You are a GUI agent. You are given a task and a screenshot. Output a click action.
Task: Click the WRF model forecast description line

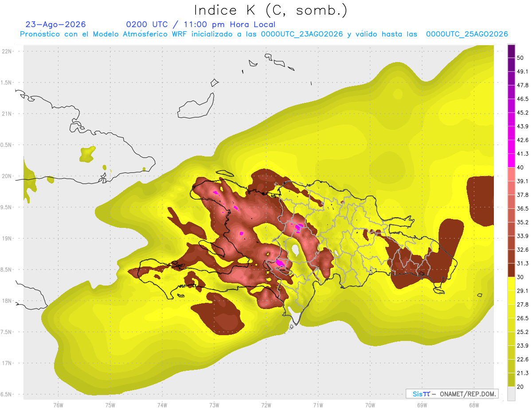tap(264, 34)
